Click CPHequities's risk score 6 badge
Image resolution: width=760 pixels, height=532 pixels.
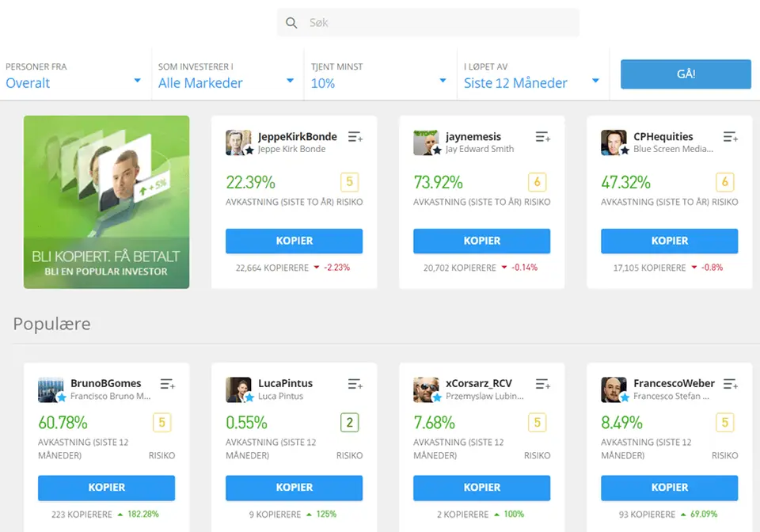tap(724, 182)
